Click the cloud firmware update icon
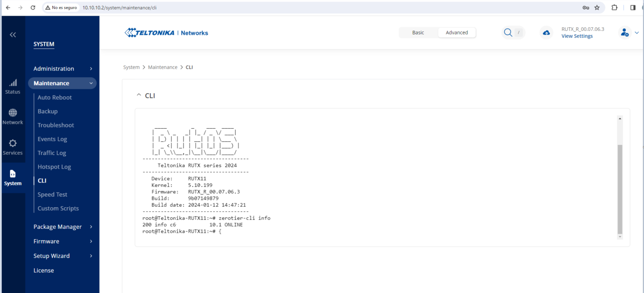 pyautogui.click(x=547, y=33)
